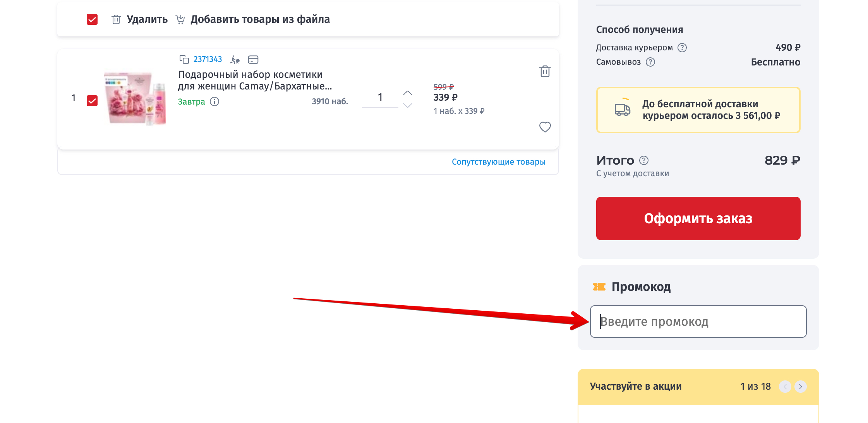Click the copy icon next to article 2371343

(x=184, y=59)
